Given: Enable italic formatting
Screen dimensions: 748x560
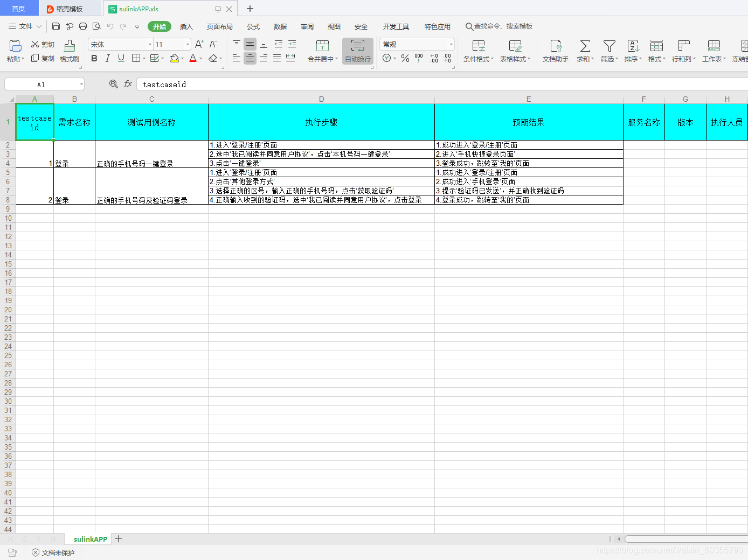Looking at the screenshot, I should coord(107,58).
